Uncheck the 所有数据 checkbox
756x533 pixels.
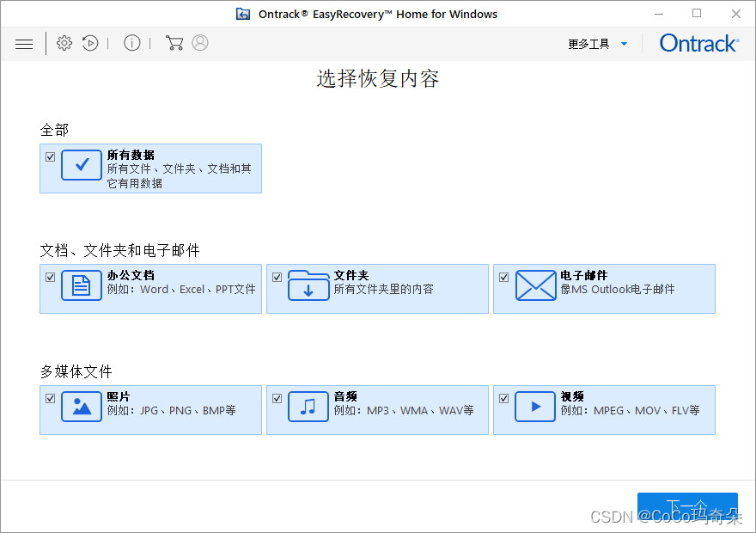pos(50,156)
